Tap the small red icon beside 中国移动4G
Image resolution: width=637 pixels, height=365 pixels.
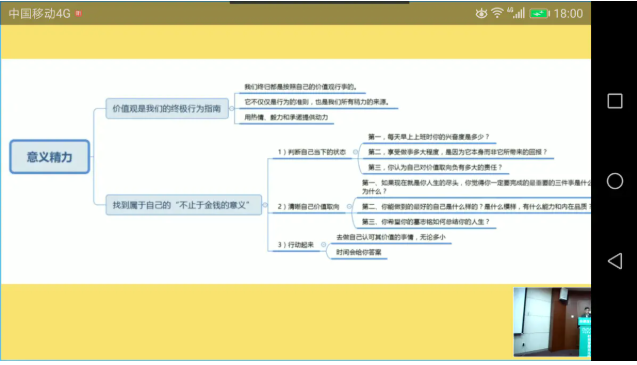(x=78, y=13)
